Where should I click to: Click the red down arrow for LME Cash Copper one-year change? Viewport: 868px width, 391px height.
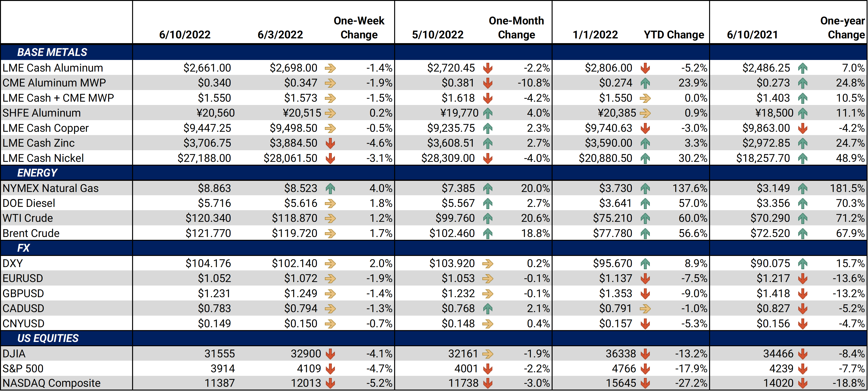(803, 128)
